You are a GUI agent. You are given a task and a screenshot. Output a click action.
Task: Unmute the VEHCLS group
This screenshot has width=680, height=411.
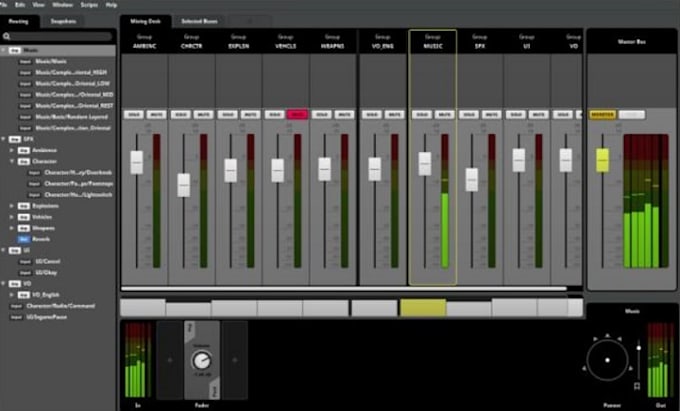tap(297, 114)
